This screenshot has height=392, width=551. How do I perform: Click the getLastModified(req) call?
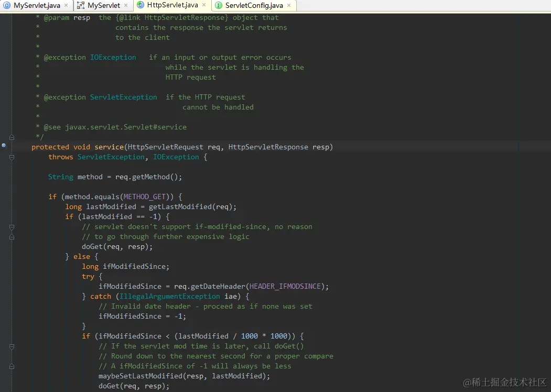point(190,206)
